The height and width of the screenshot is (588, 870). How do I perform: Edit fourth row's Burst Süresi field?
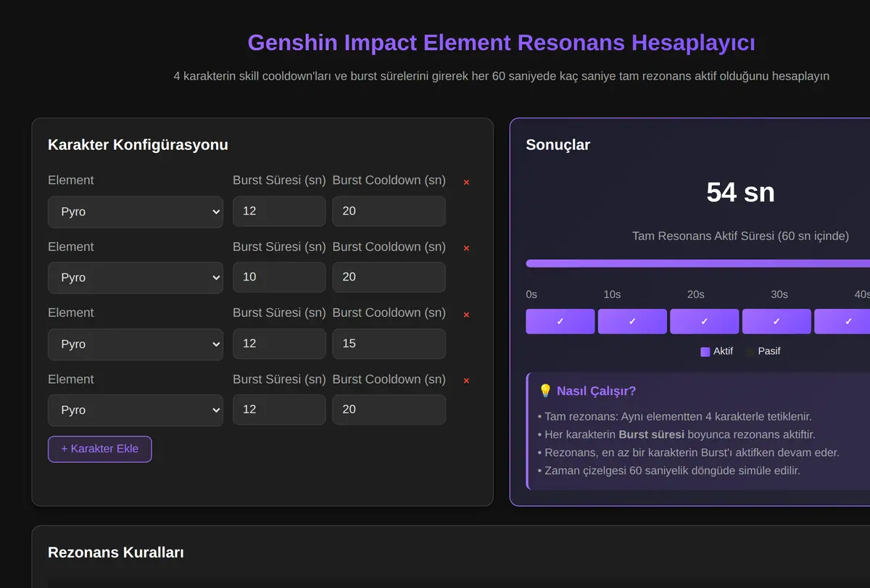279,410
